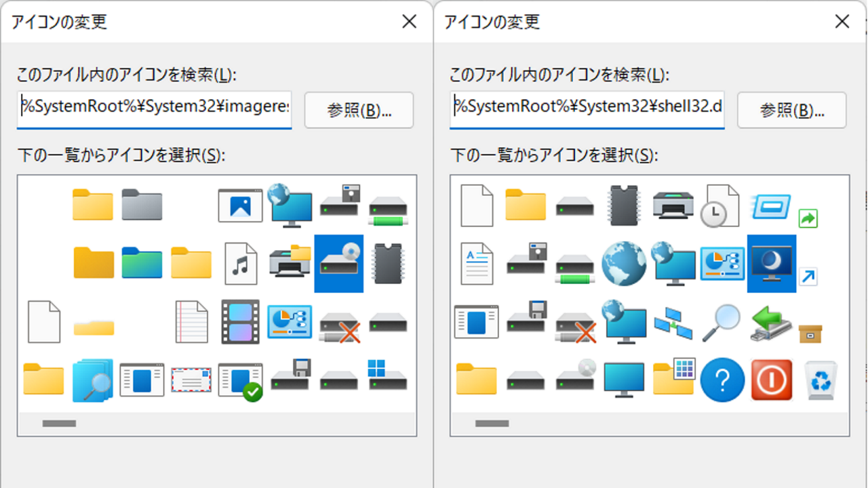
Task: Select the green shortcut arrow icon
Action: (x=808, y=218)
